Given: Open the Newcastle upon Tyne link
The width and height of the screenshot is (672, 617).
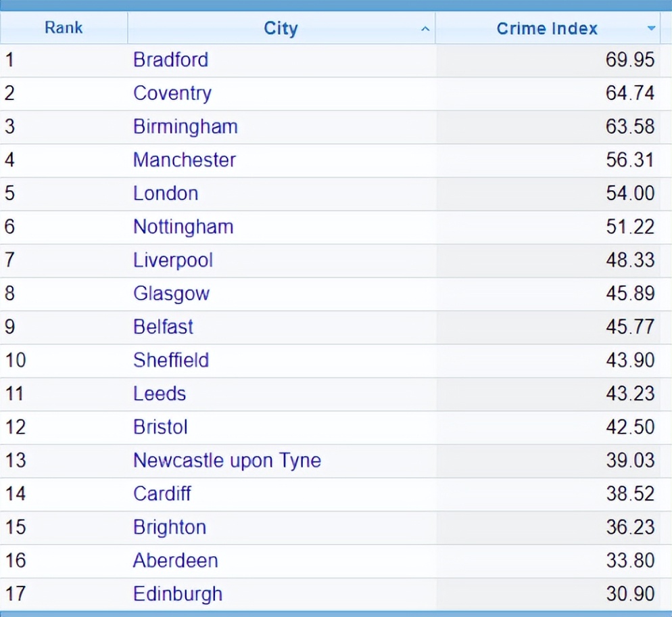Looking at the screenshot, I should click(x=226, y=460).
